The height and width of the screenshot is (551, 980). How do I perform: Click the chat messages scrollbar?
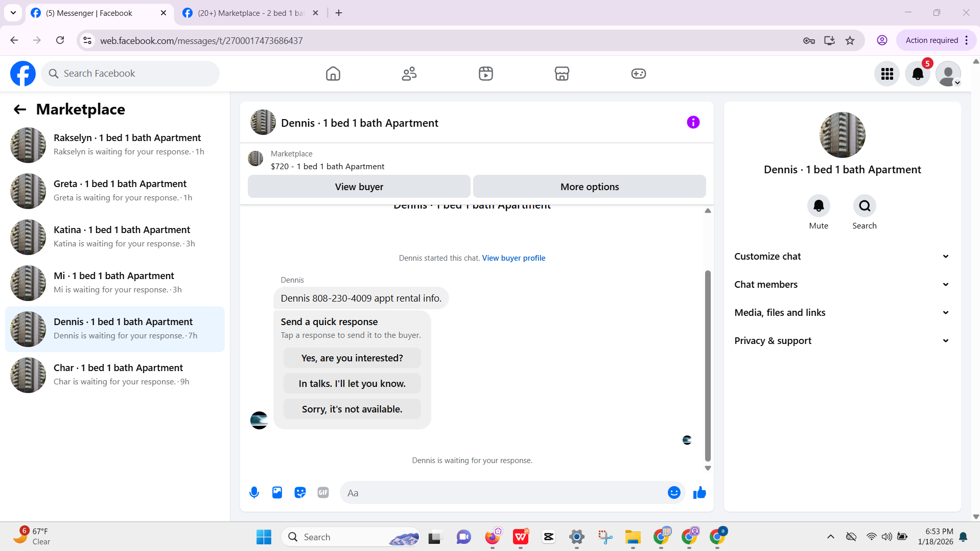coord(708,365)
